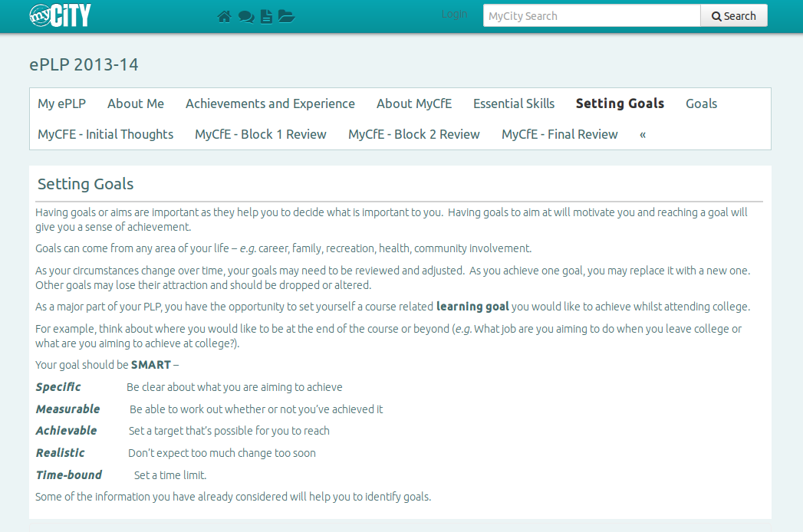Screen dimensions: 803x532
Task: Click 'Set a time limit.' text
Action: point(170,475)
